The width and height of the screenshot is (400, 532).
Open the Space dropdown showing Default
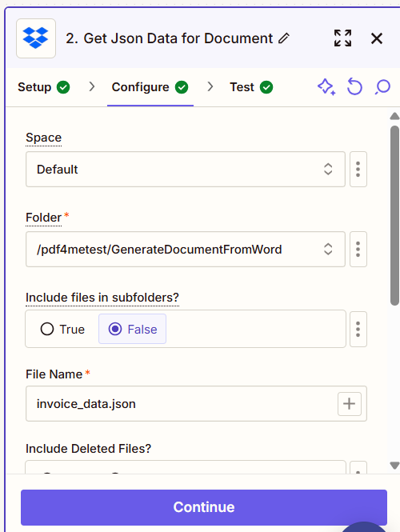coord(186,170)
